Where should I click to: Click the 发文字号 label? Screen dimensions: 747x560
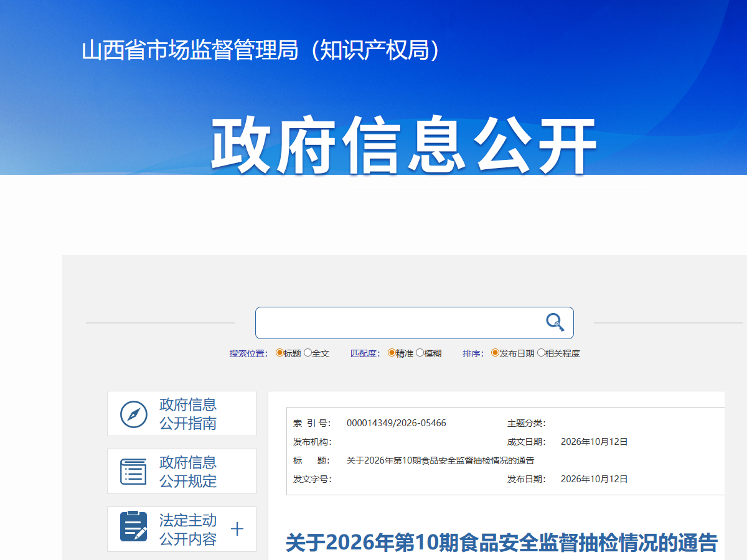coord(312,479)
